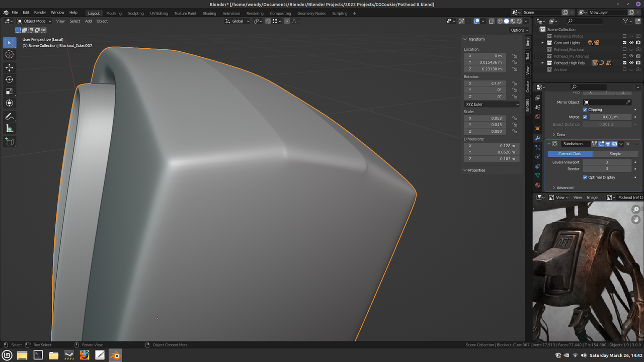Screen dimensions: 644x362
Task: Open the Object Mode dropdown
Action: pyautogui.click(x=33, y=21)
